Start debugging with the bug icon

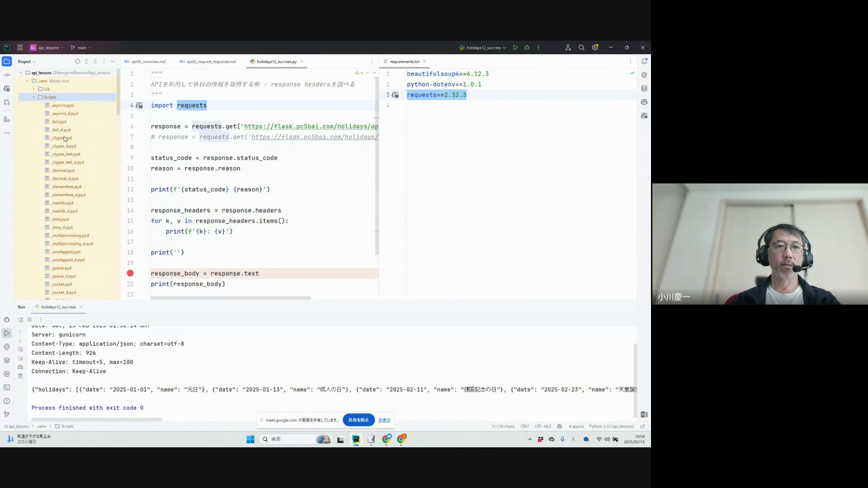pos(527,47)
